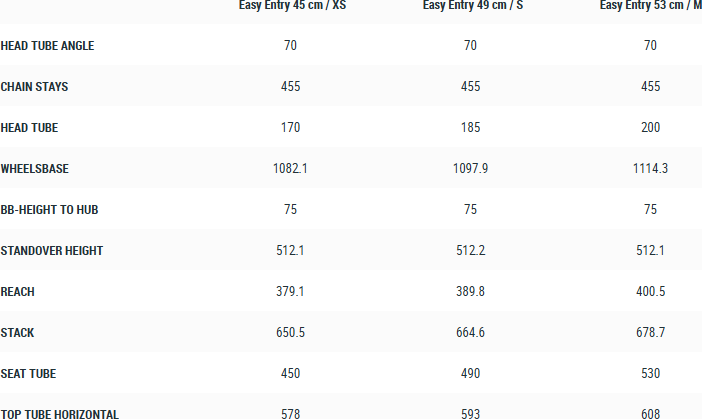Viewport: 702px width, 419px height.
Task: Click the STACK row label
Action: (x=18, y=333)
